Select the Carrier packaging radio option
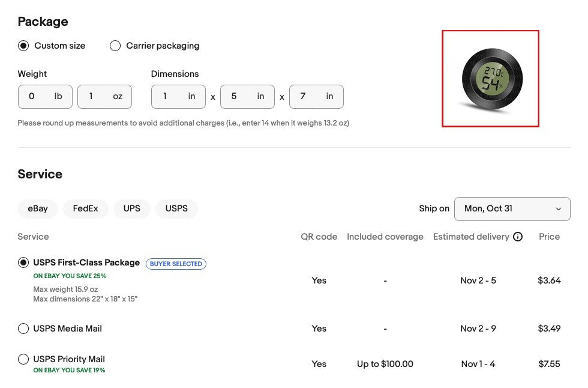This screenshot has height=388, width=588. coord(115,46)
